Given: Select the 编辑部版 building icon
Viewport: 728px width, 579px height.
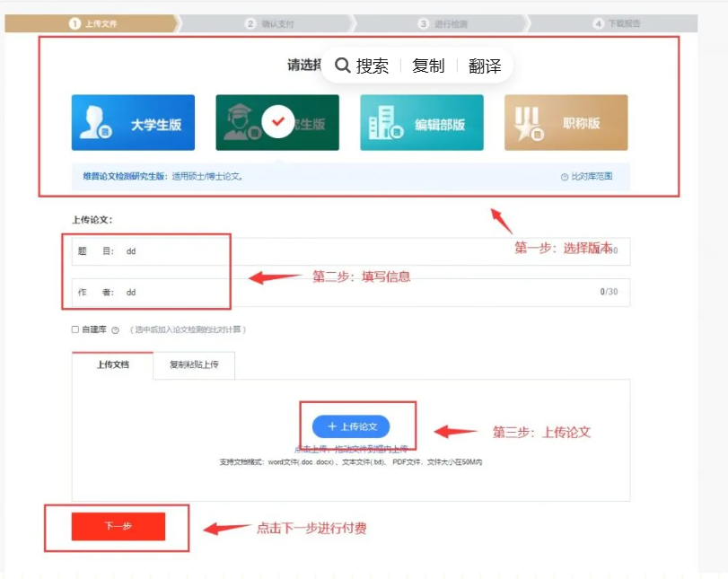Looking at the screenshot, I should 382,123.
